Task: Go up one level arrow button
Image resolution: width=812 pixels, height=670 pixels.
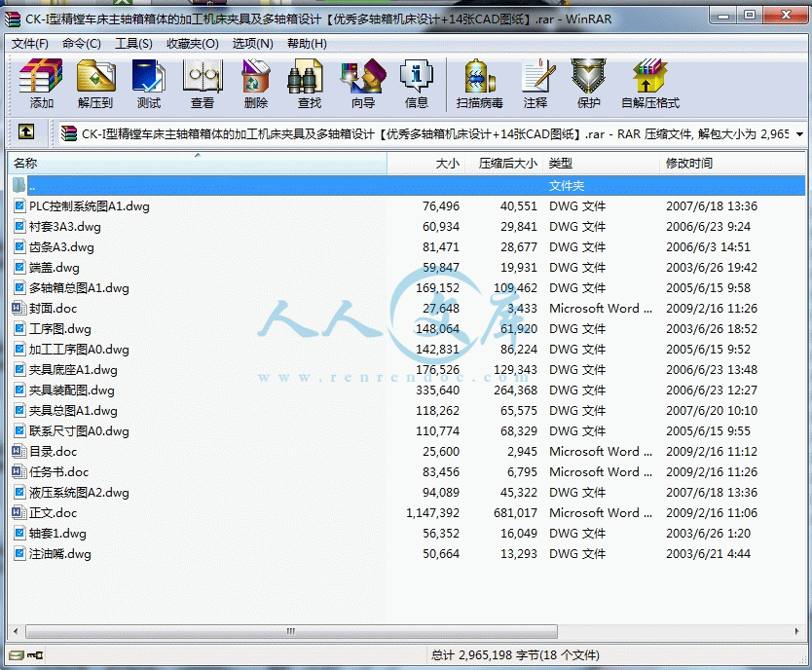Action: (26, 132)
